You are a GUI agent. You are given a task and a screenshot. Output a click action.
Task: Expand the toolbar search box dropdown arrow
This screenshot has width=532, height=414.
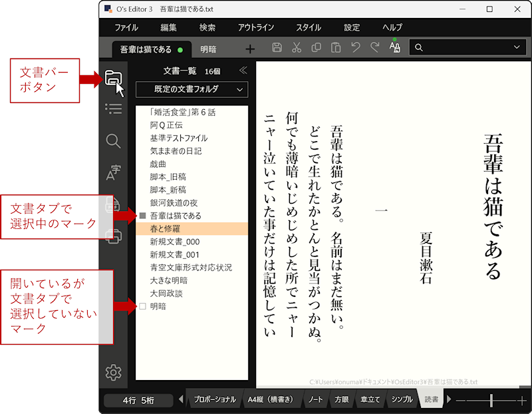pyautogui.click(x=517, y=47)
